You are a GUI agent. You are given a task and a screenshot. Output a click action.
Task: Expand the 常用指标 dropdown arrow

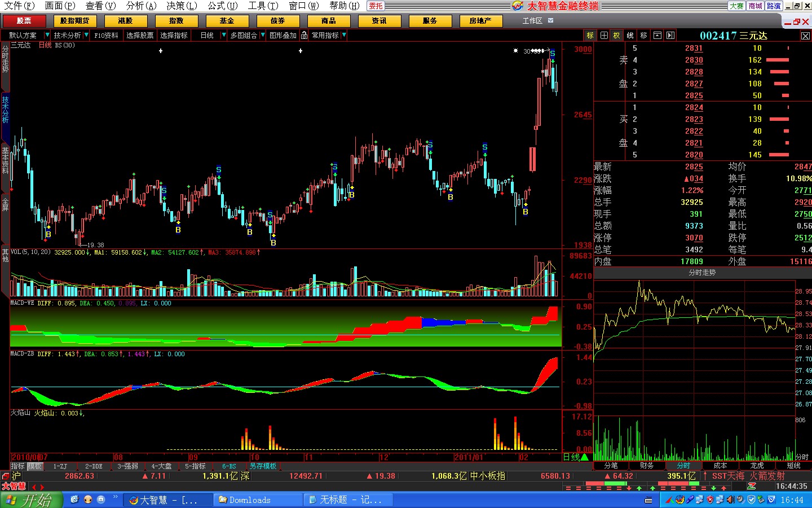(x=344, y=35)
